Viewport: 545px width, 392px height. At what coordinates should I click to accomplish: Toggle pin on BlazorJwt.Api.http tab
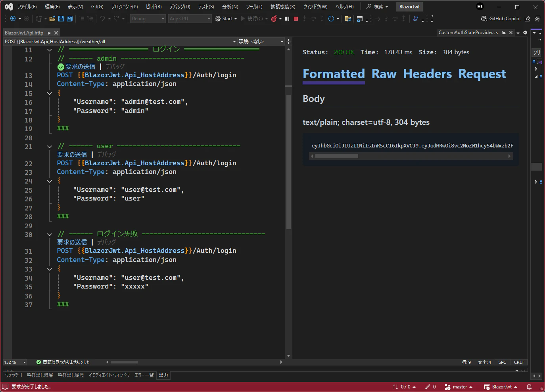(49, 33)
